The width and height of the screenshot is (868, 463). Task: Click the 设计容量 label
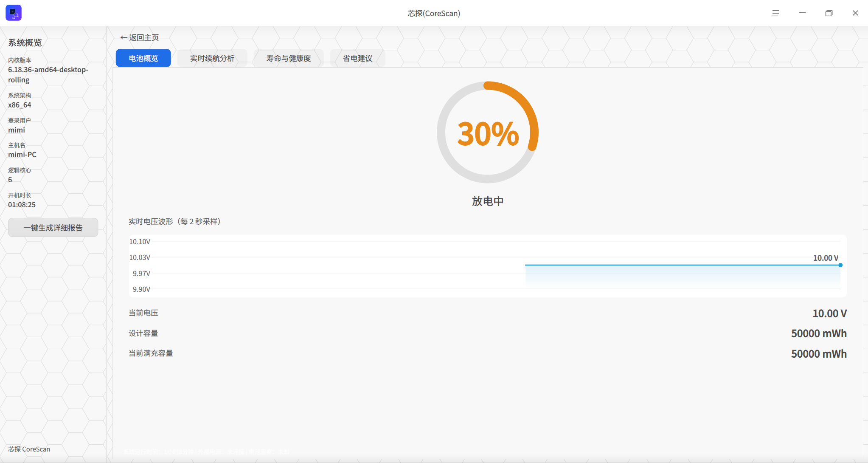(x=143, y=333)
